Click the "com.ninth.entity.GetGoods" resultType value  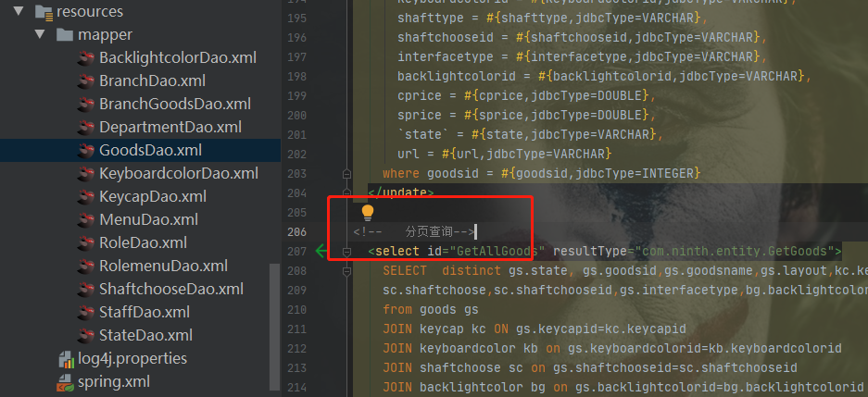734,252
